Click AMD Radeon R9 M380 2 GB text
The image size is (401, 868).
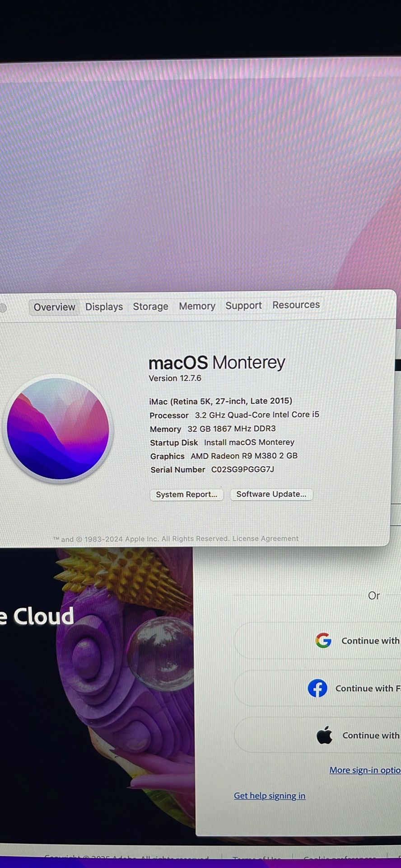[x=244, y=456]
